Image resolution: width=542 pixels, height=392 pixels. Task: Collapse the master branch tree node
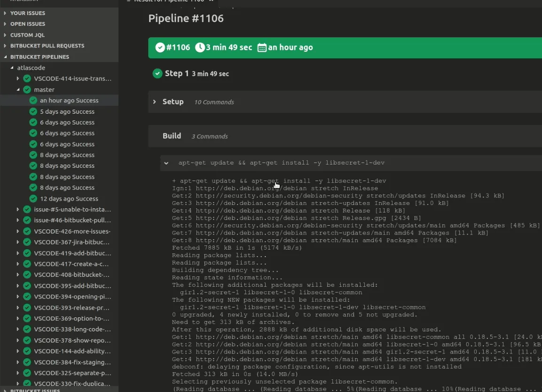[18, 89]
